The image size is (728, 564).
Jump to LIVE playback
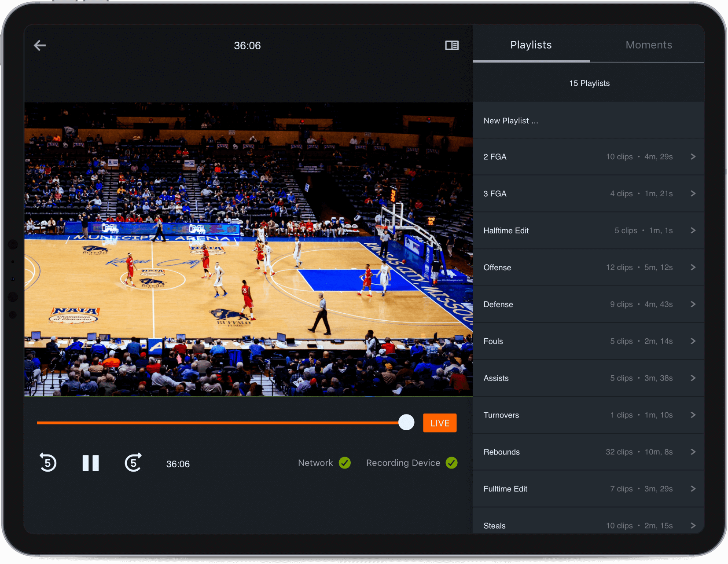pos(439,422)
